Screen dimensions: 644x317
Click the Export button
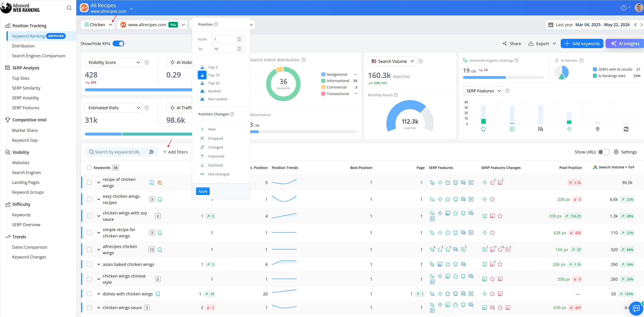[542, 43]
